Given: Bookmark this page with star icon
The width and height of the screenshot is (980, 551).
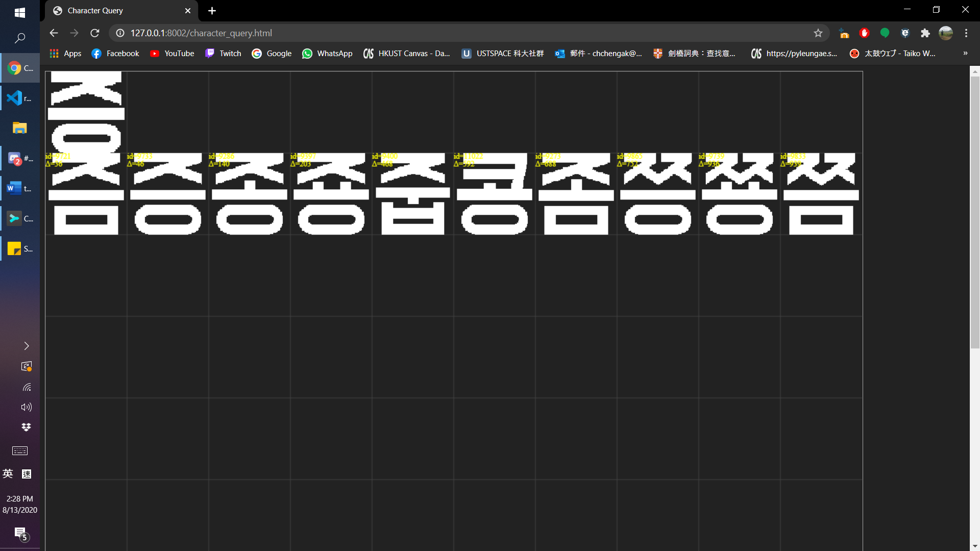Looking at the screenshot, I should click(818, 33).
